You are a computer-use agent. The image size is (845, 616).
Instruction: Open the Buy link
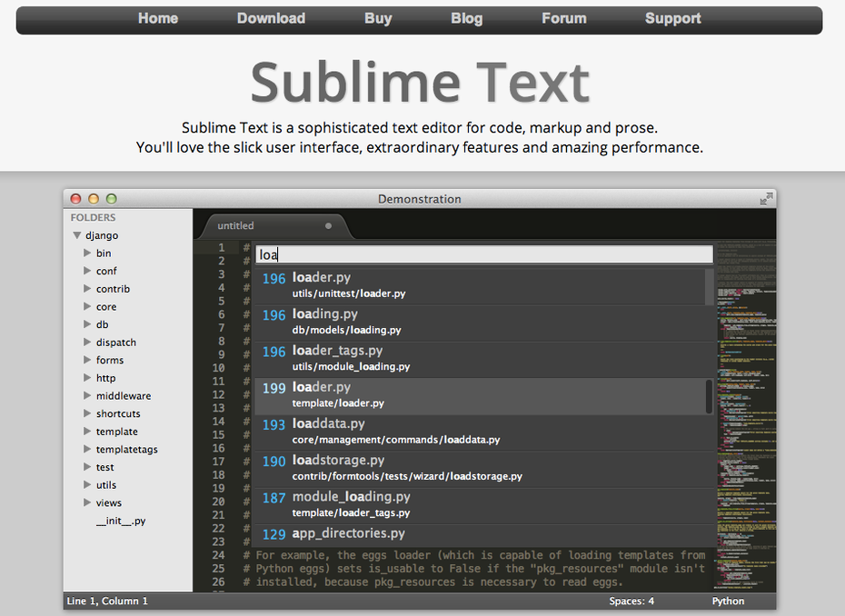tap(378, 18)
